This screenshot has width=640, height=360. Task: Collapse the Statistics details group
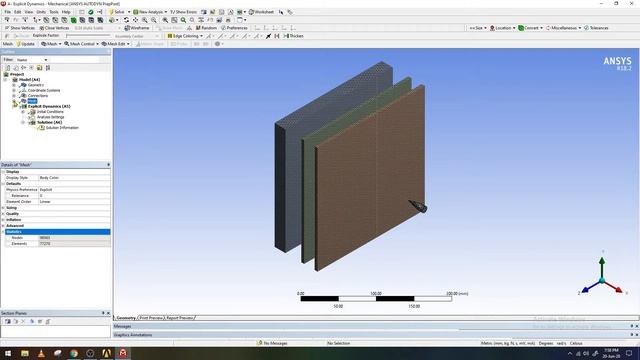tap(3, 232)
